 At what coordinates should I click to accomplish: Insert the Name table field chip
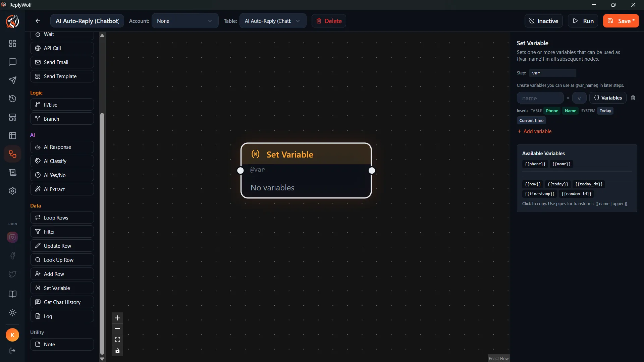coord(570,111)
